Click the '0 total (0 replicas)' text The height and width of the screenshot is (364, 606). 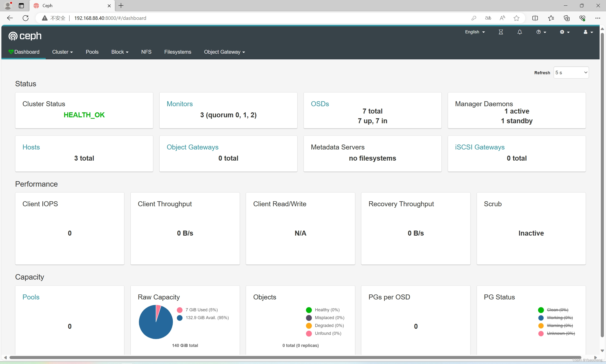(x=300, y=345)
